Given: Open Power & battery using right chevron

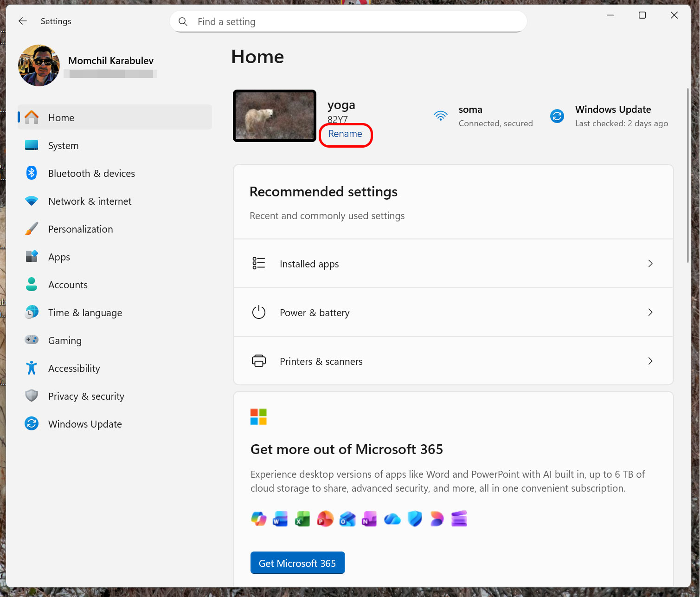Looking at the screenshot, I should click(x=650, y=312).
